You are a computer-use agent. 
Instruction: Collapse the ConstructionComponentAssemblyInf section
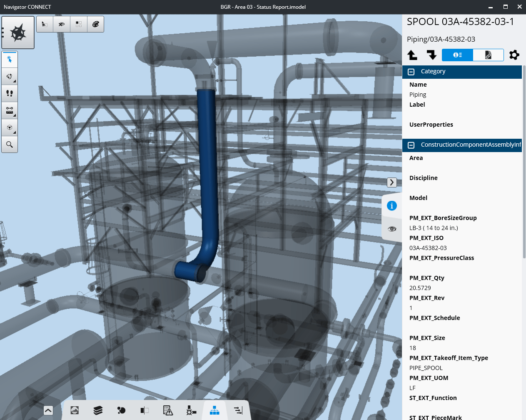411,145
